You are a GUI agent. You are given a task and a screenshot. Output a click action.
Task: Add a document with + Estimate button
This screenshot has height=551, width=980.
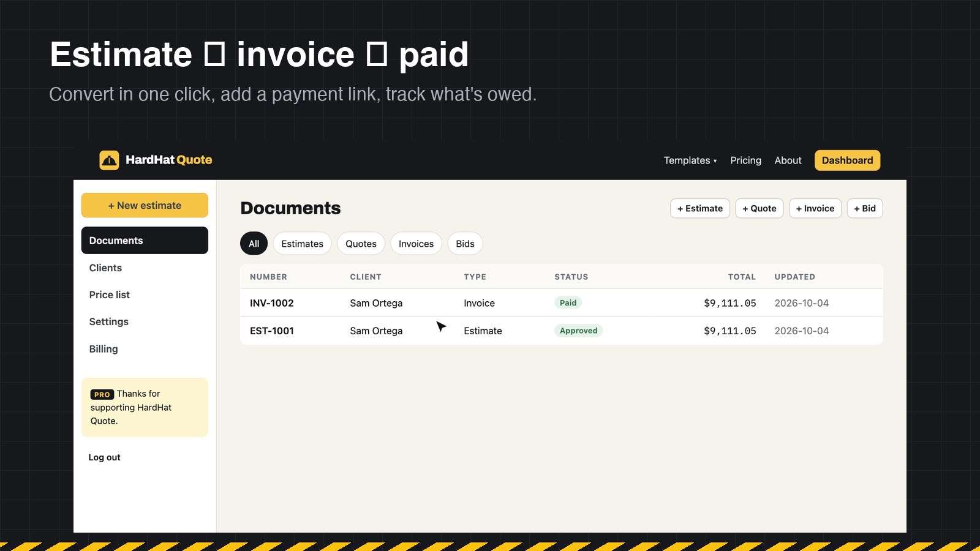pos(700,208)
